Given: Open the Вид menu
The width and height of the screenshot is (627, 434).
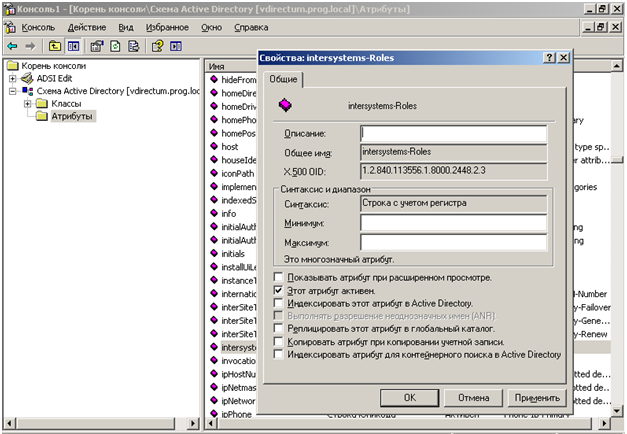Looking at the screenshot, I should click(x=126, y=27).
